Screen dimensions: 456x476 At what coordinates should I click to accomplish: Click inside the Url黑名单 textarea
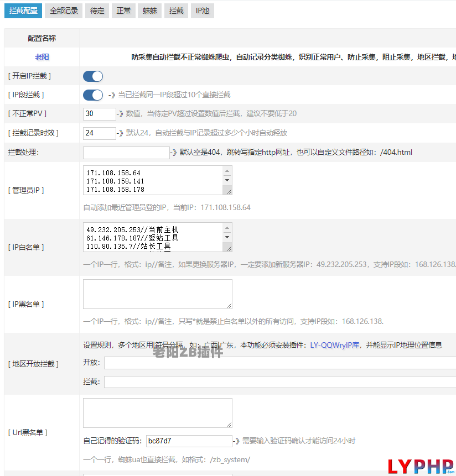click(157, 413)
